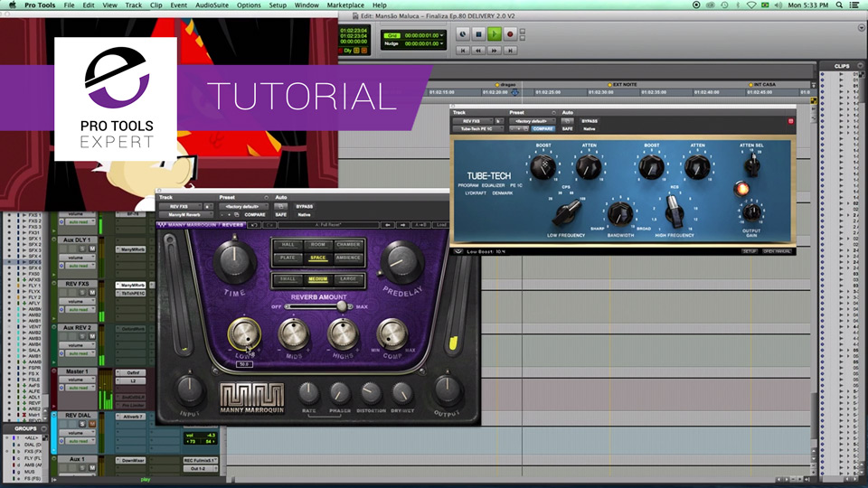Click the reverb Lows EQ knob
Screen dimensions: 868x488
coord(244,333)
